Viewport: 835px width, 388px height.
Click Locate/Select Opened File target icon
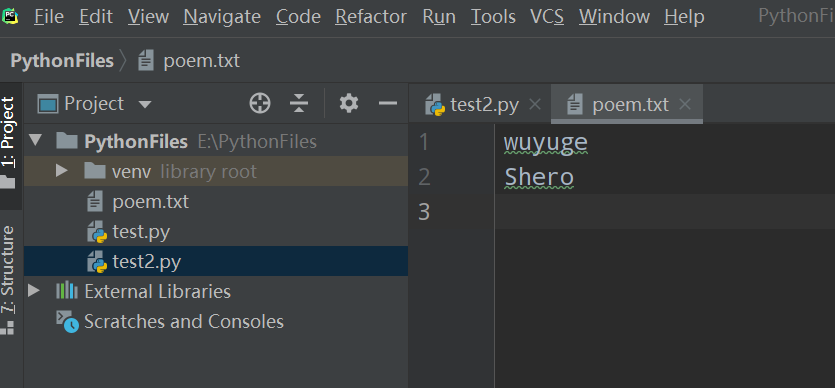click(x=260, y=103)
